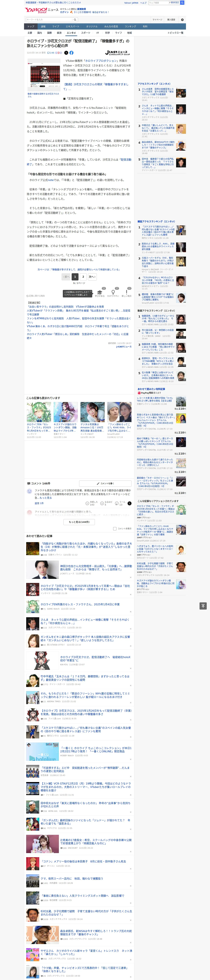This screenshot has height=980, width=210.
Task: Click 記事に関する報告 report icon link
Action: 35,296
